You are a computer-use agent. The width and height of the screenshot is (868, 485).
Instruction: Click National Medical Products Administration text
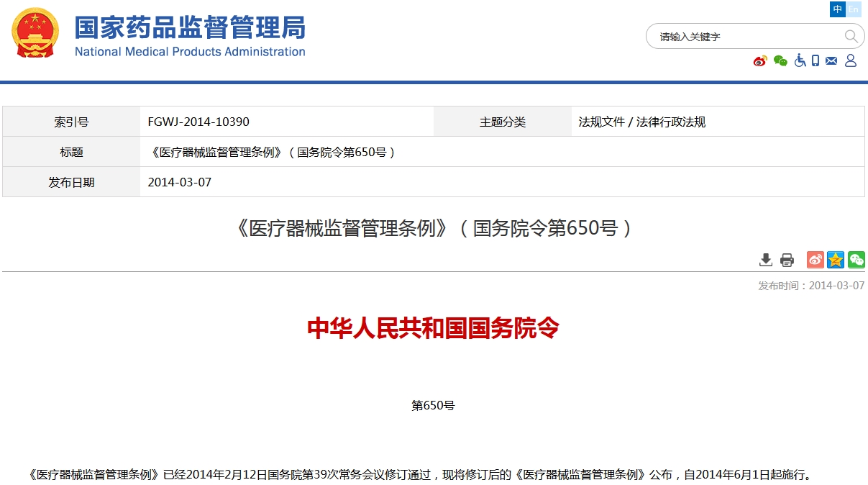(x=188, y=51)
